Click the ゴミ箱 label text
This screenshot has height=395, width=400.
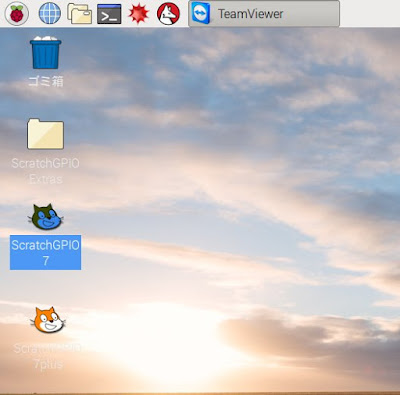(x=46, y=81)
